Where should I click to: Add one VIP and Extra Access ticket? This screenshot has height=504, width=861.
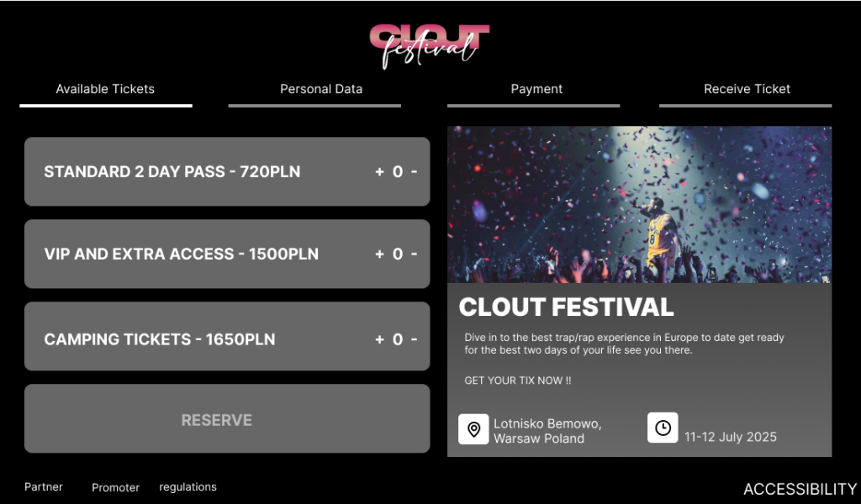click(x=379, y=255)
